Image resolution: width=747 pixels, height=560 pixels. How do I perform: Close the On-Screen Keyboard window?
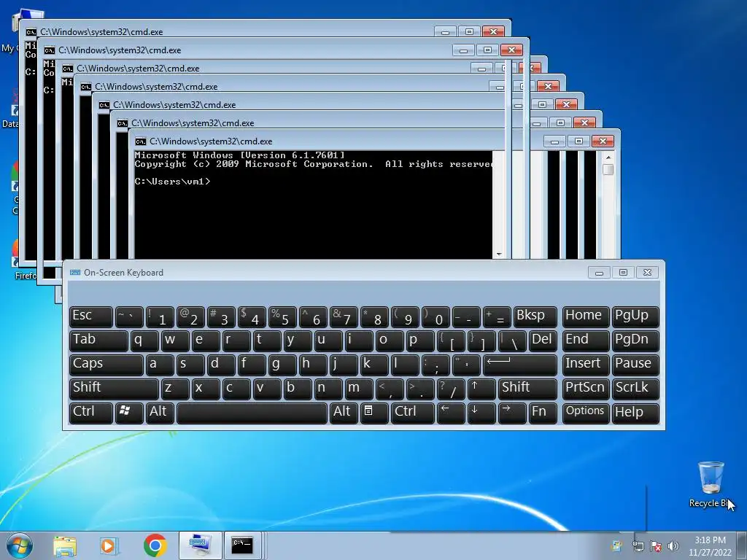click(647, 273)
